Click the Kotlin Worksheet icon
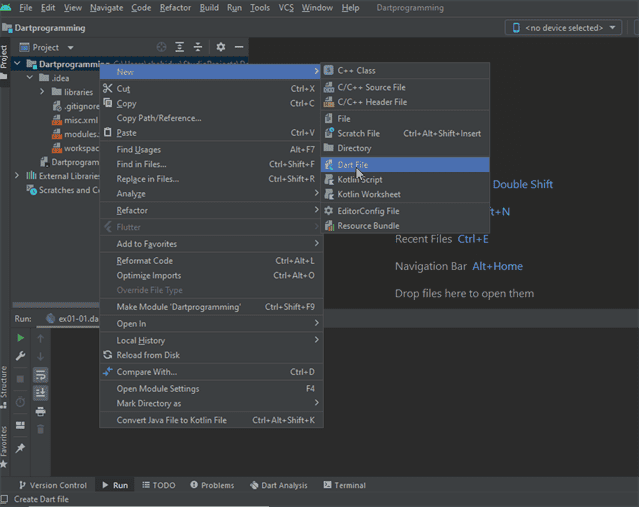 point(329,194)
